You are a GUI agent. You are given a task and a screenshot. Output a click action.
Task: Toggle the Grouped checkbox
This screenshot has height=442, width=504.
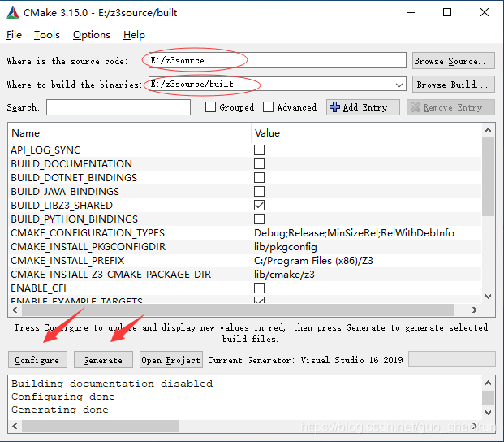[x=210, y=106]
